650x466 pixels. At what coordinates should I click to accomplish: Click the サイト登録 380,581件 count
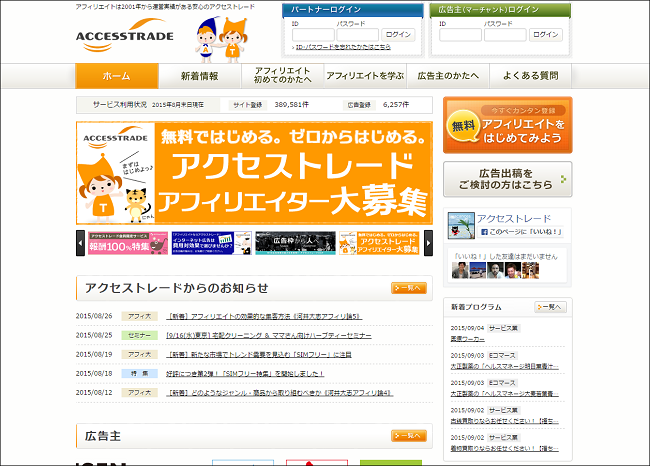point(291,105)
